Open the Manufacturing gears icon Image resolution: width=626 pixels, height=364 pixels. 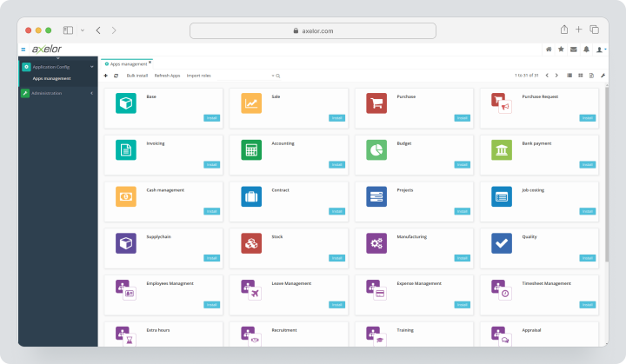point(376,243)
